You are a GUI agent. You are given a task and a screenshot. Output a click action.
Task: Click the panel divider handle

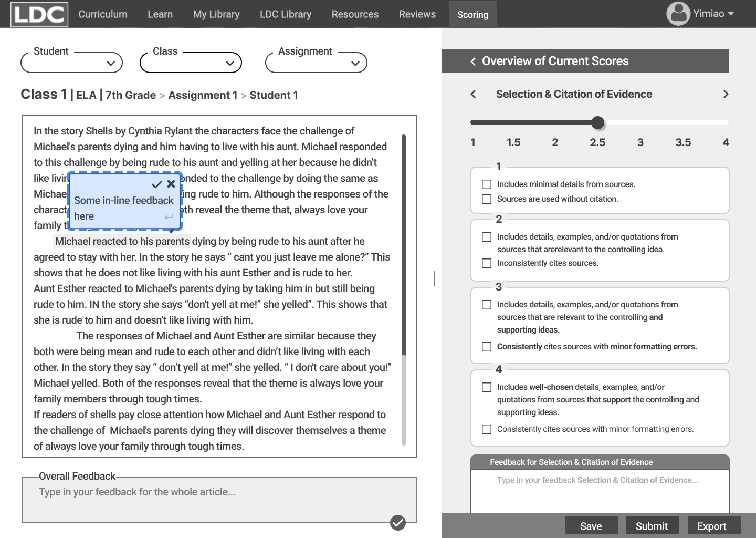(442, 278)
